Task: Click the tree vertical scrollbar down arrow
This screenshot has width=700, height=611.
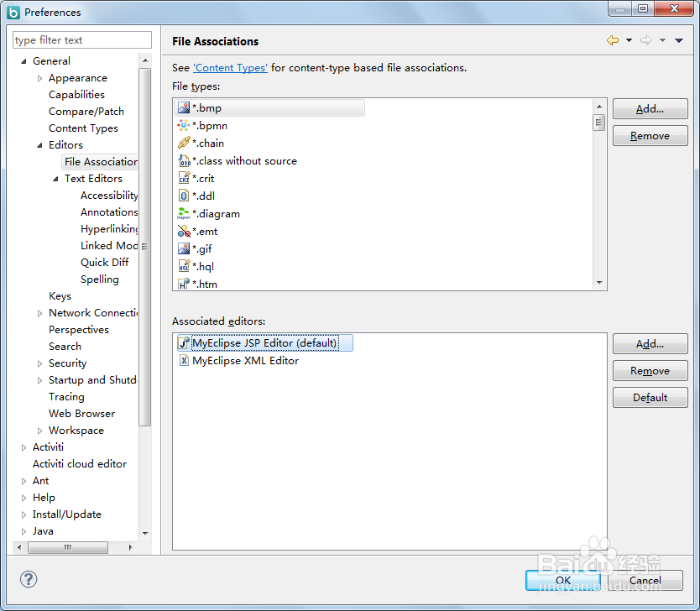Action: (x=145, y=533)
